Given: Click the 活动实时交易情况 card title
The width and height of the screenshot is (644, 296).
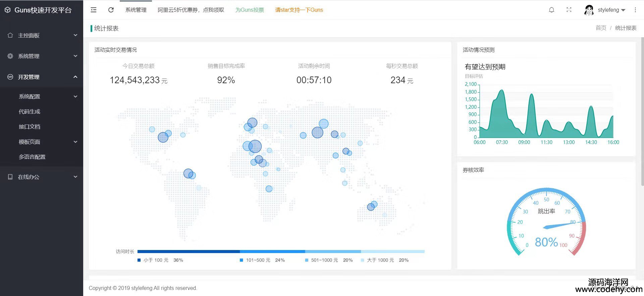Looking at the screenshot, I should click(x=116, y=50).
